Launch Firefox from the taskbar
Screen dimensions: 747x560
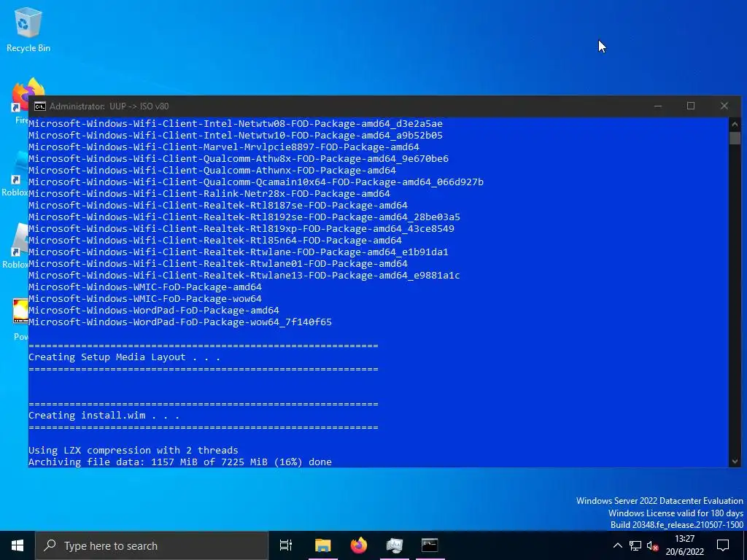(x=359, y=545)
